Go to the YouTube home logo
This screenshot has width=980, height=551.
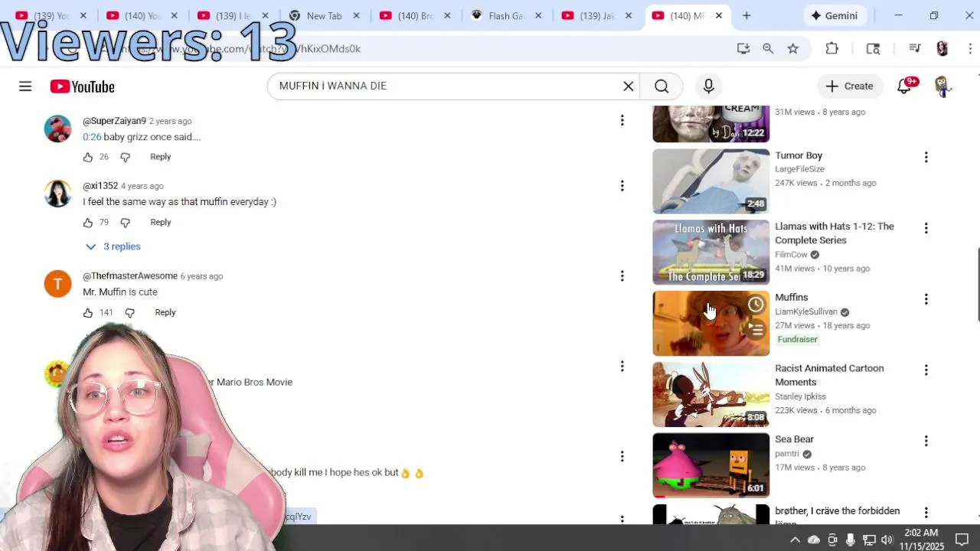click(x=83, y=86)
